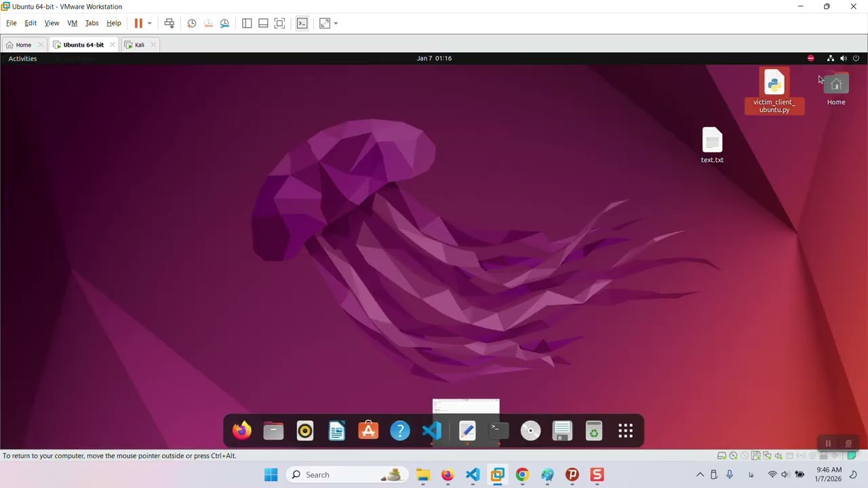Click the network adapter device status icon

pos(767,455)
